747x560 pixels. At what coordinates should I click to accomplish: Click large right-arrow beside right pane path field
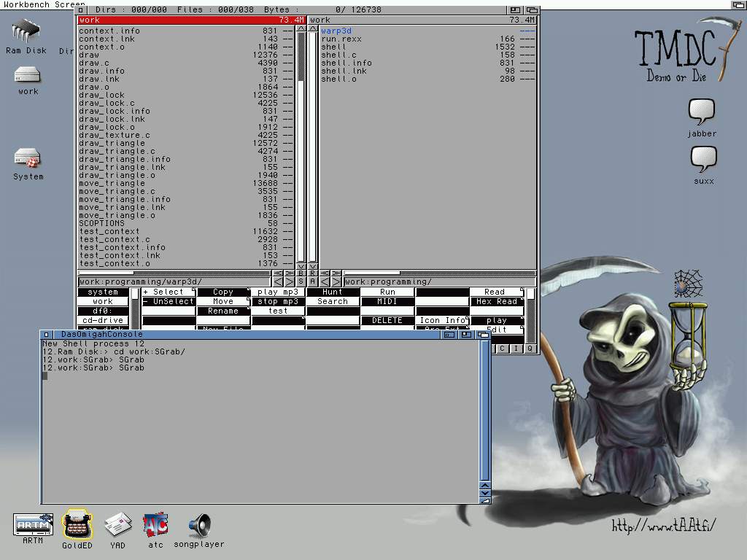(x=336, y=281)
